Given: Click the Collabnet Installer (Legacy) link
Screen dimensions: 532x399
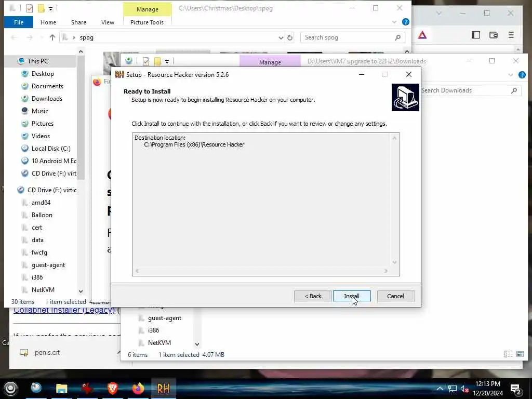Looking at the screenshot, I should pos(64,310).
